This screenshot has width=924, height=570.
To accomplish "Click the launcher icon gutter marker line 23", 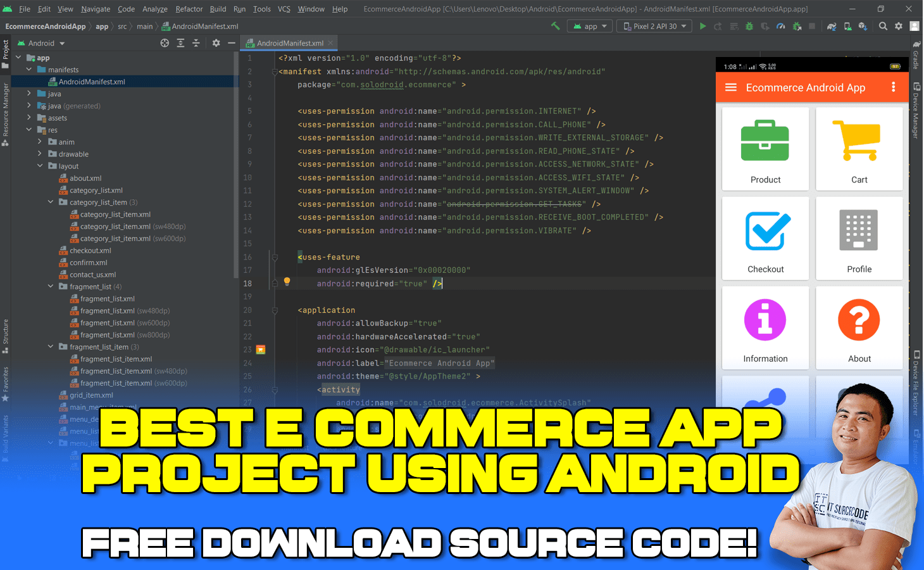I will tap(261, 350).
